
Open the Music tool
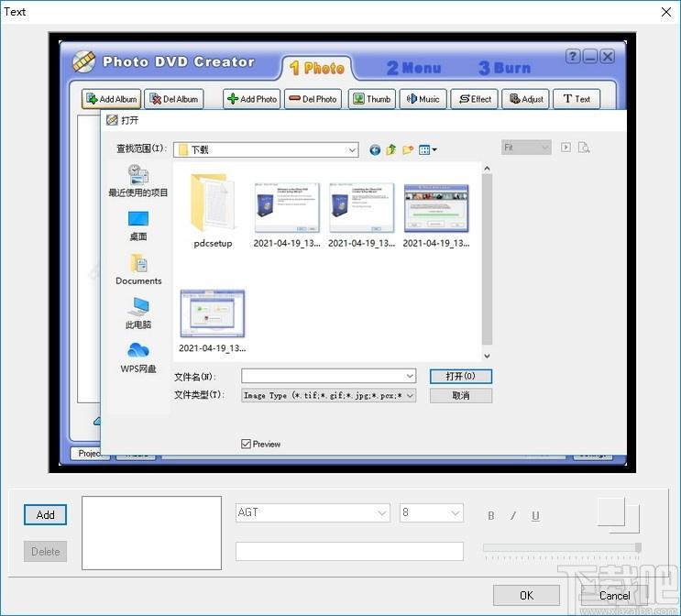[x=423, y=99]
